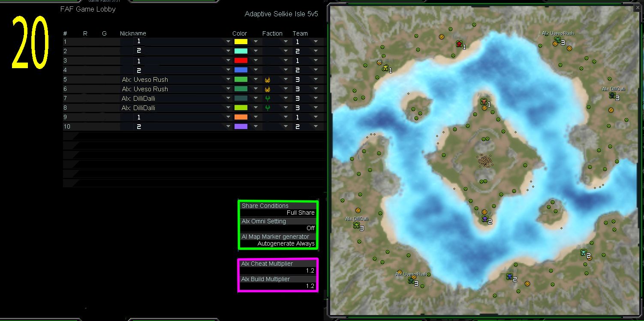Expand slot 1 color dropdown arrow

[x=256, y=42]
